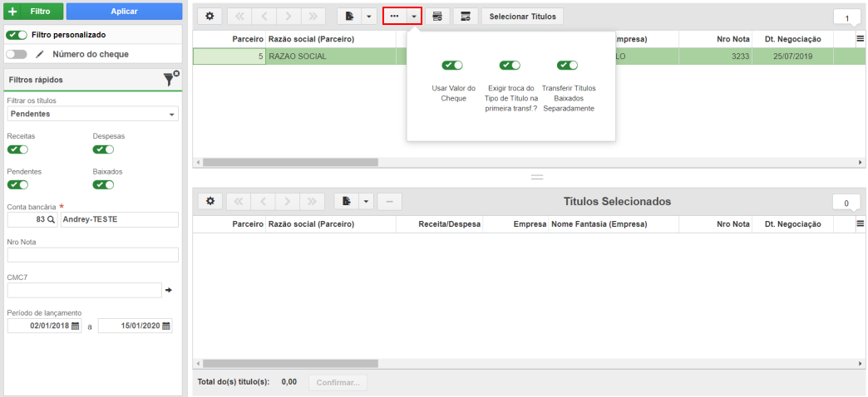This screenshot has height=397, width=868.
Task: Select the RAZAO SOCIAL row cell
Action: pos(331,56)
